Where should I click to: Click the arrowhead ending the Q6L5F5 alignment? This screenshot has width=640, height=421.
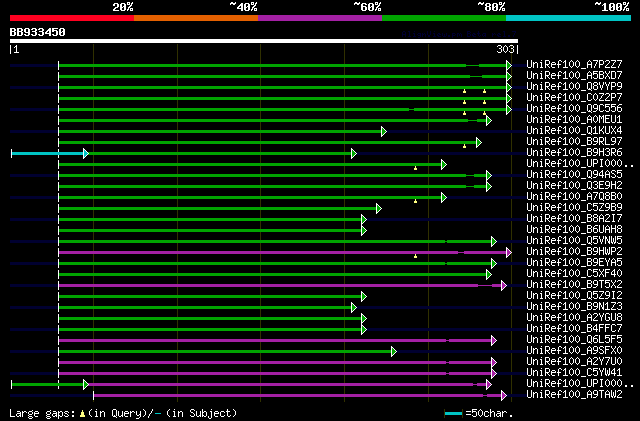tap(494, 341)
